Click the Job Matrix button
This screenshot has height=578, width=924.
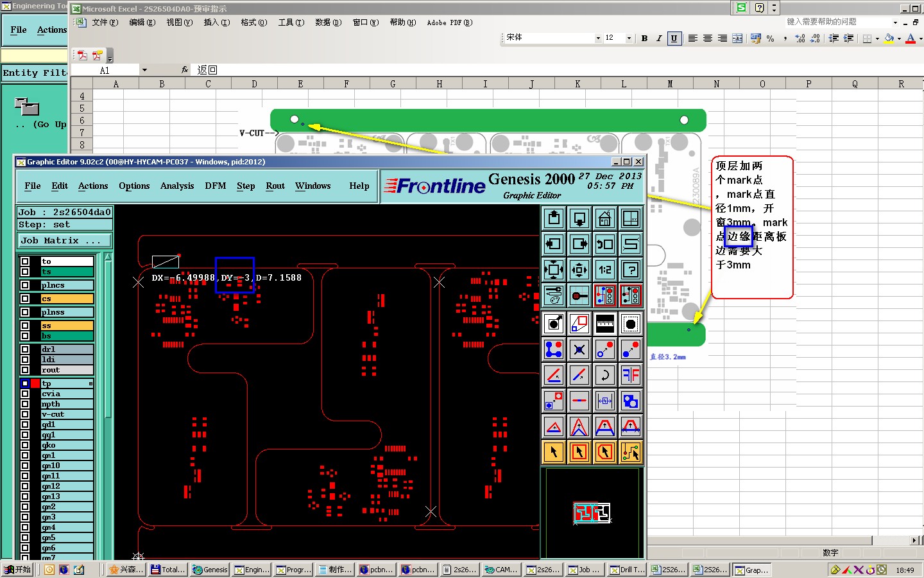[x=64, y=241]
